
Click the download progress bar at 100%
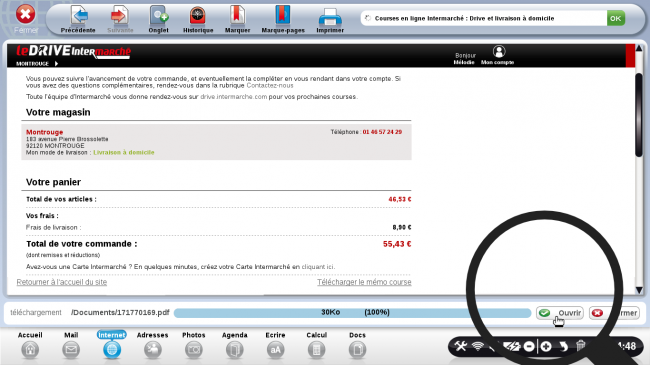[352, 313]
